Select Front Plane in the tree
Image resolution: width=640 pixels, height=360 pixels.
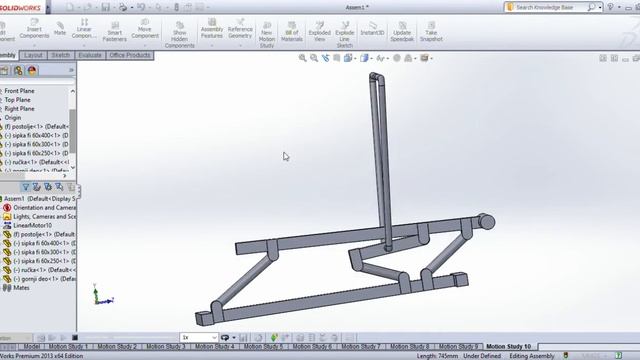click(x=19, y=91)
